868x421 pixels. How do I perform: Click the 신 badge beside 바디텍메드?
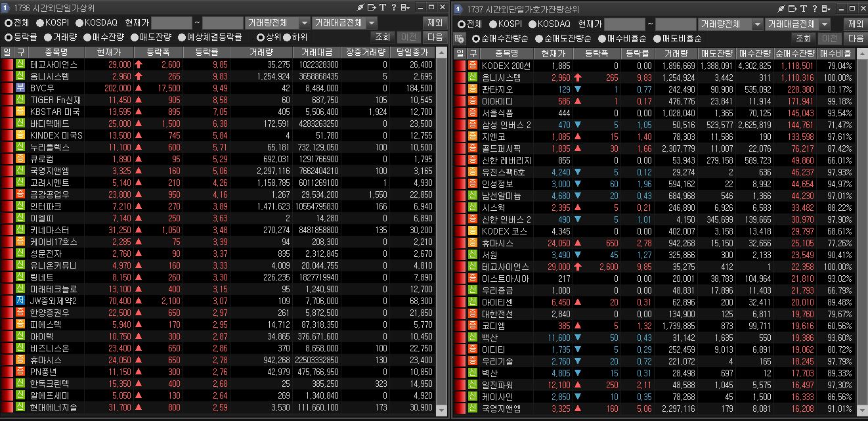(20, 123)
